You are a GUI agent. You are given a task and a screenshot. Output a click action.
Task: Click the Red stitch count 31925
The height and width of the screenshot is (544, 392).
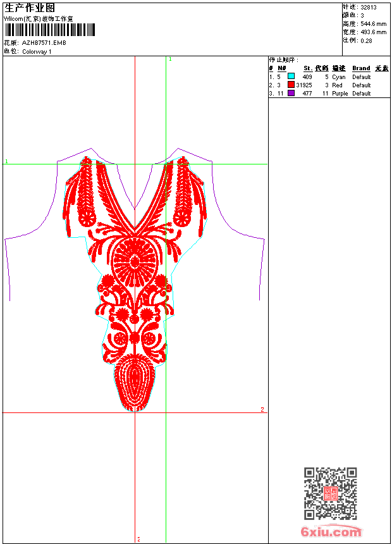click(304, 85)
